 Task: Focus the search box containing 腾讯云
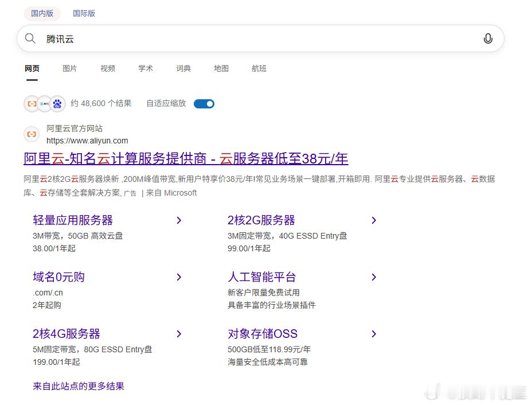tap(260, 38)
